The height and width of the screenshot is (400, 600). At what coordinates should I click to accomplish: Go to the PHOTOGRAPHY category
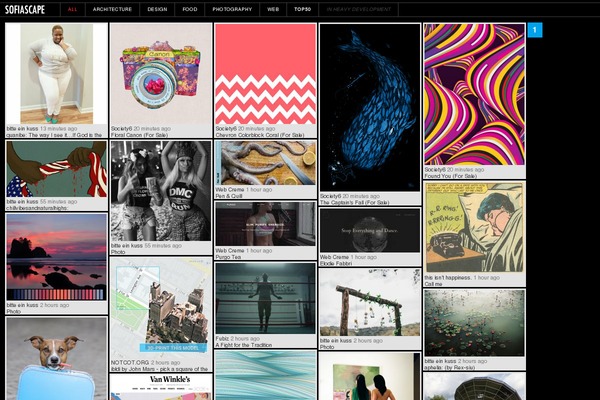pyautogui.click(x=232, y=9)
